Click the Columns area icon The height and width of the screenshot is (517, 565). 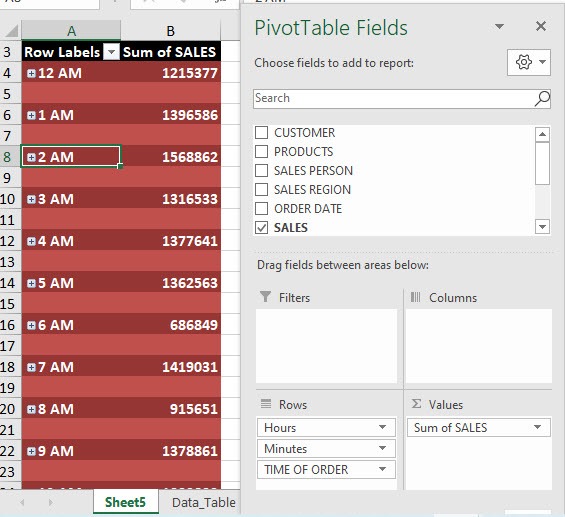[415, 297]
